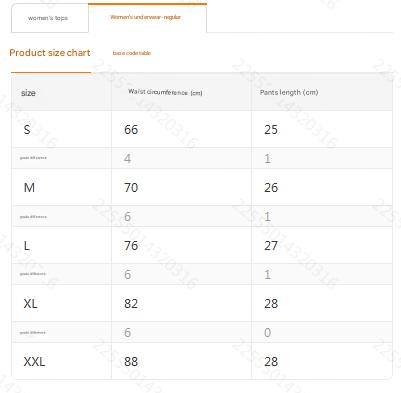This screenshot has height=393, width=401.
Task: Open the Product size chart section
Action: coord(50,53)
